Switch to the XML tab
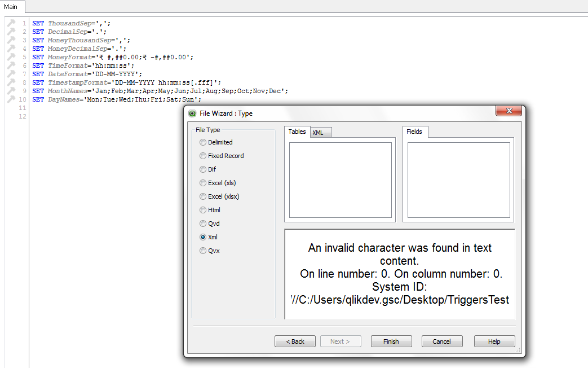 tap(319, 133)
